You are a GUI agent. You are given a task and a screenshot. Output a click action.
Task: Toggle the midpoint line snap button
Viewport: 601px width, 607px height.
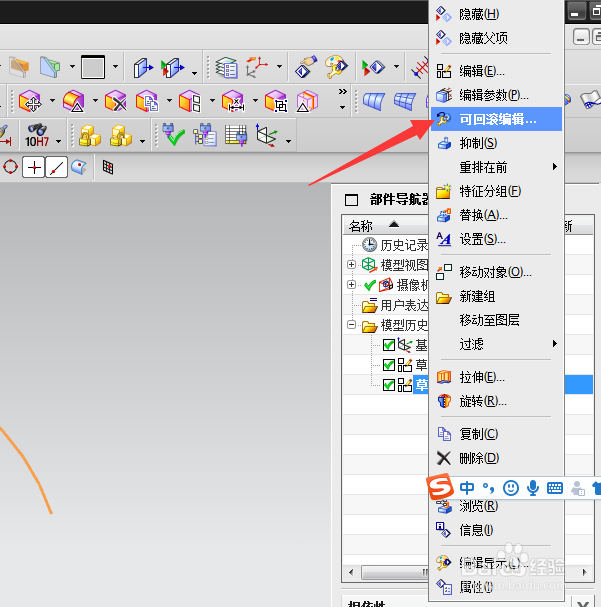(57, 167)
